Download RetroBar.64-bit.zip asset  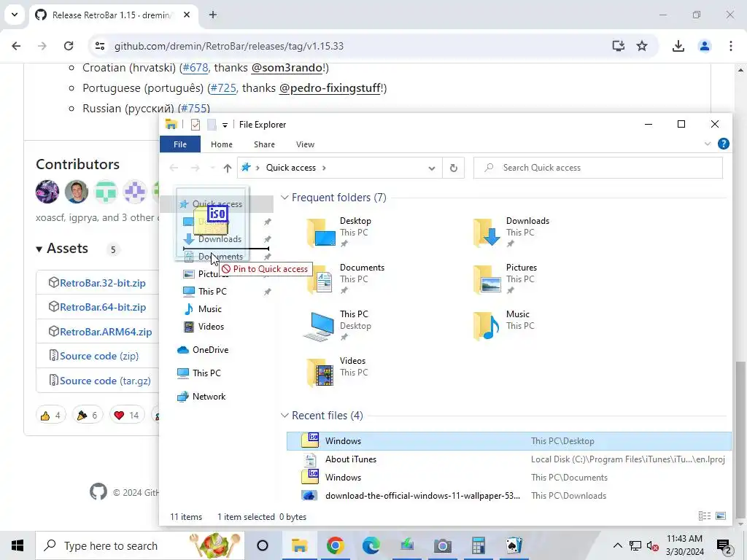(x=103, y=307)
